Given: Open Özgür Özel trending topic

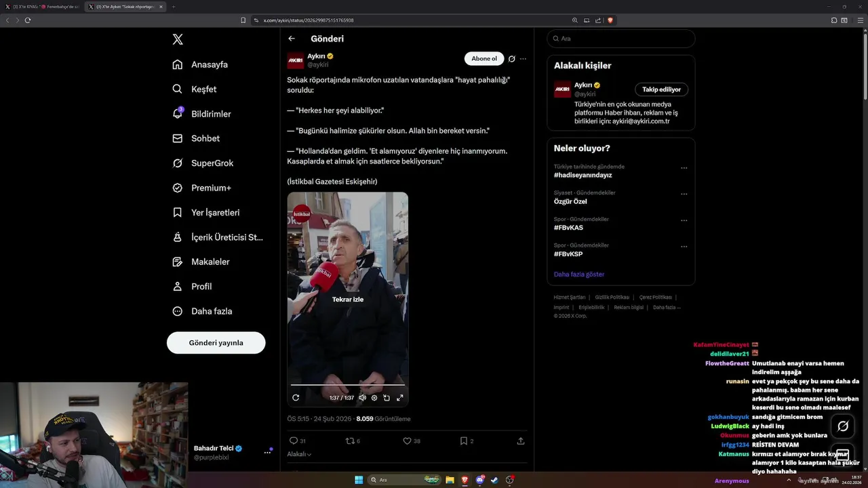Looking at the screenshot, I should (x=570, y=201).
